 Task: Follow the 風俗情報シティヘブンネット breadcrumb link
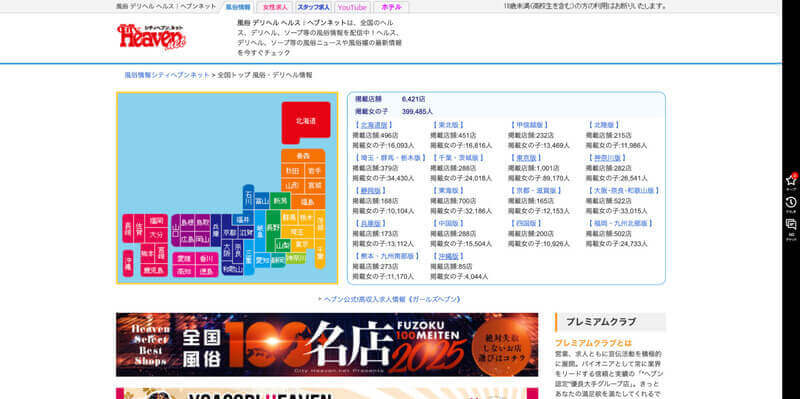coord(167,75)
